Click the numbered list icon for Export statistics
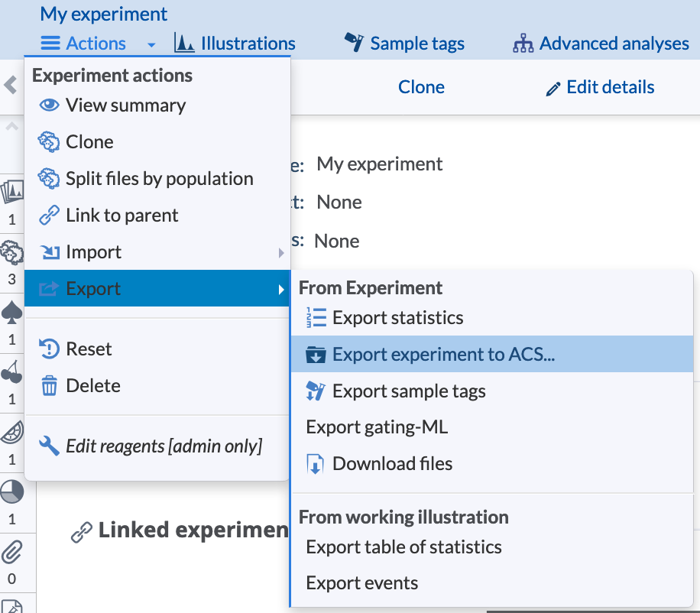 (316, 318)
